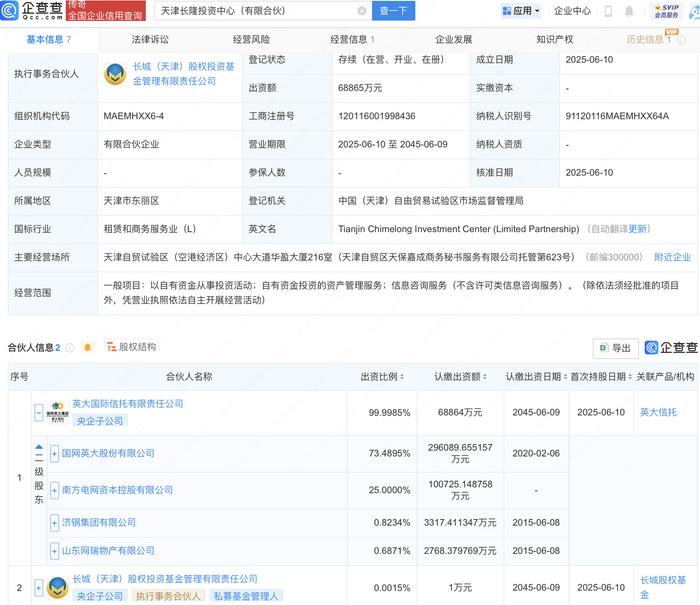Click 英大国际信托 company logo
Image resolution: width=700 pixels, height=605 pixels.
coord(58,412)
